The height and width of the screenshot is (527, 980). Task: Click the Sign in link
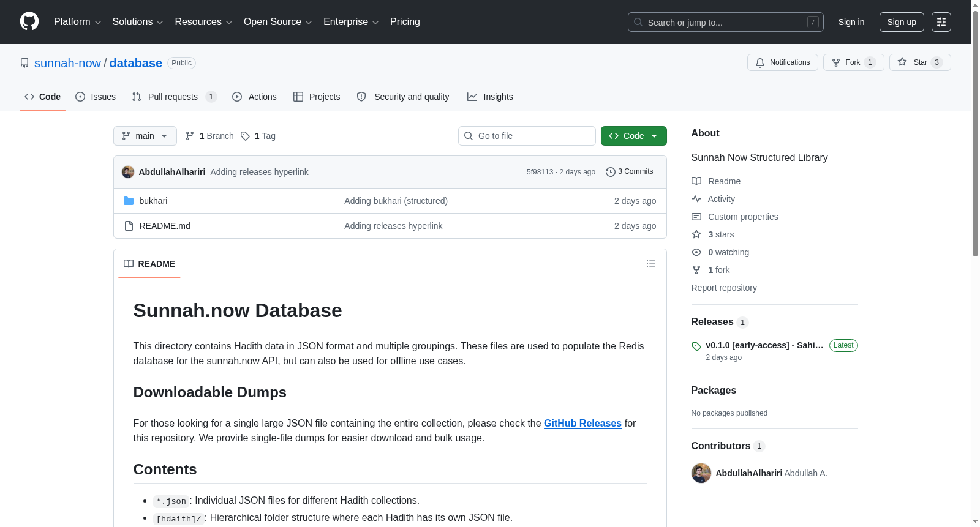[851, 22]
